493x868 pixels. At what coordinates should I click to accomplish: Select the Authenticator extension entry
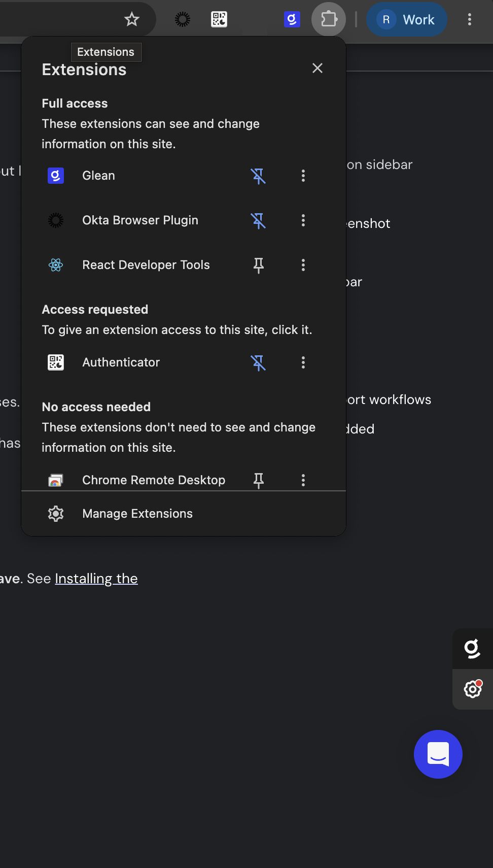[121, 362]
